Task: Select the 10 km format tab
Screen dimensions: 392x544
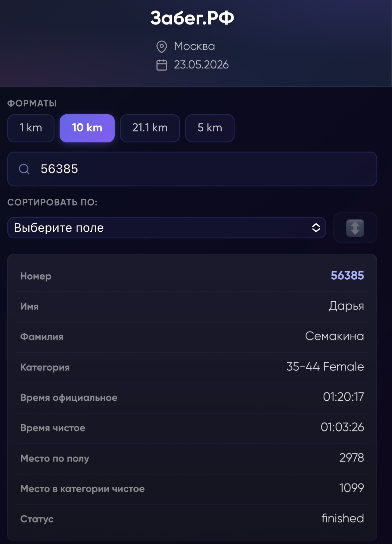Action: (x=87, y=128)
